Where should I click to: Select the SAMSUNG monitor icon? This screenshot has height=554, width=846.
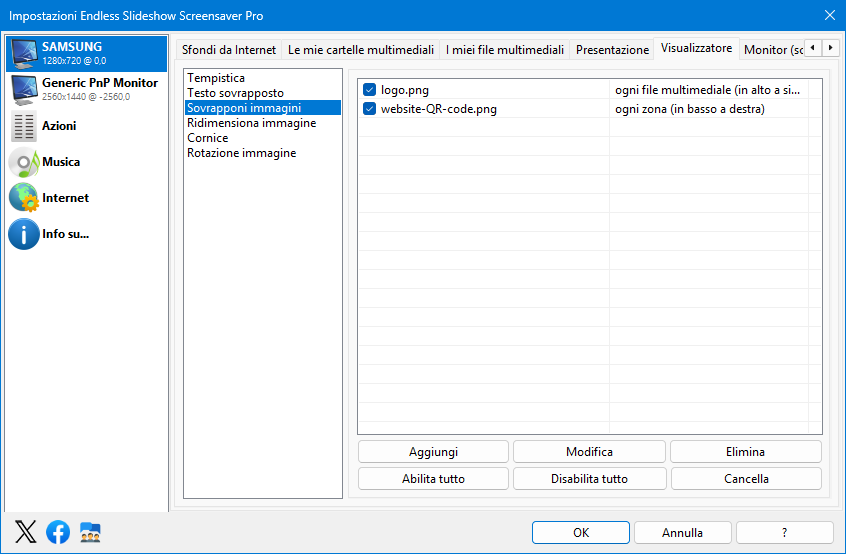pos(24,54)
